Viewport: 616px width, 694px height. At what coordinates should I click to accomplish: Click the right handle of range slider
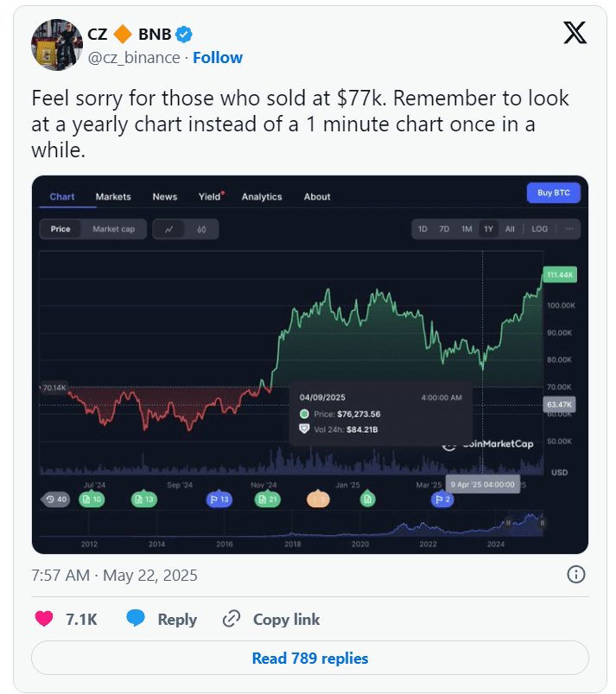click(x=542, y=523)
